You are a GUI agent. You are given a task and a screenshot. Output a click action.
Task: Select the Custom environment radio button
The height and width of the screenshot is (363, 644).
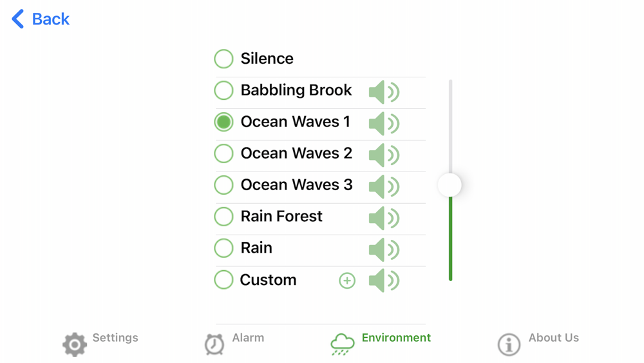223,280
